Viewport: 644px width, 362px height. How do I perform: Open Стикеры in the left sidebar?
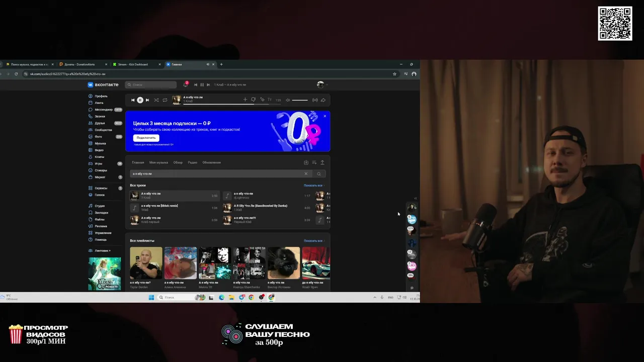98,170
